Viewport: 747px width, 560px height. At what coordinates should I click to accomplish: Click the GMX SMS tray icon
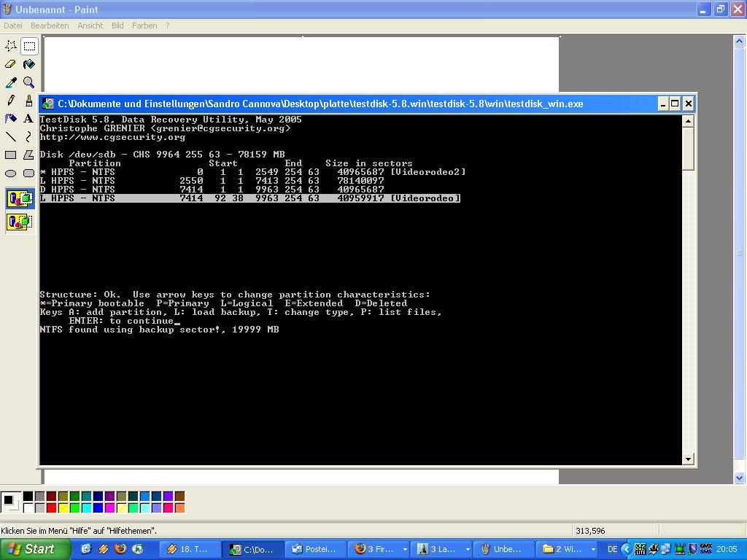tap(706, 550)
